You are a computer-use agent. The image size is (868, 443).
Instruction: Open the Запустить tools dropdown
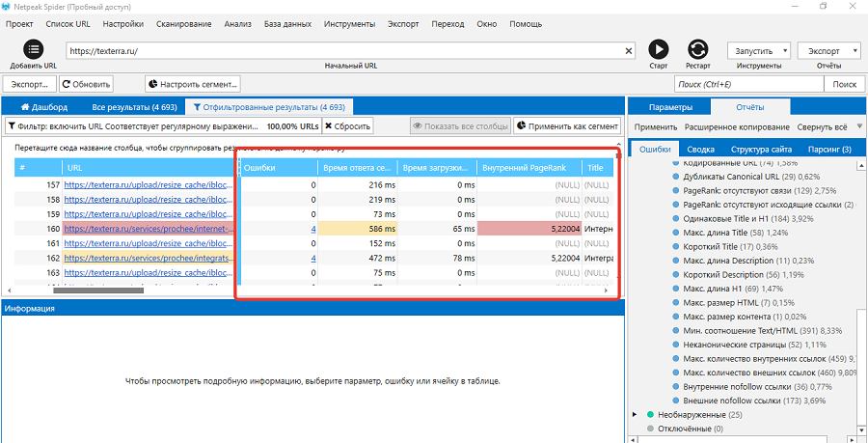[758, 51]
